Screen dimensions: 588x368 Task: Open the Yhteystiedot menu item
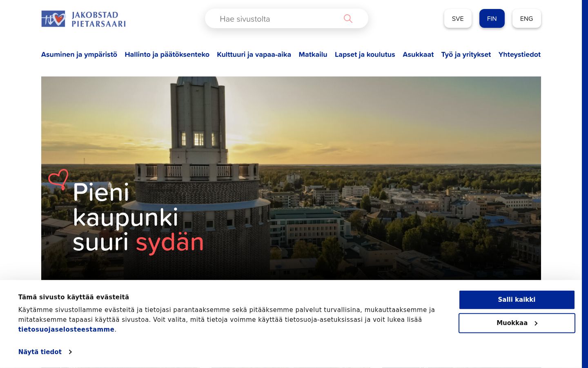pyautogui.click(x=519, y=54)
